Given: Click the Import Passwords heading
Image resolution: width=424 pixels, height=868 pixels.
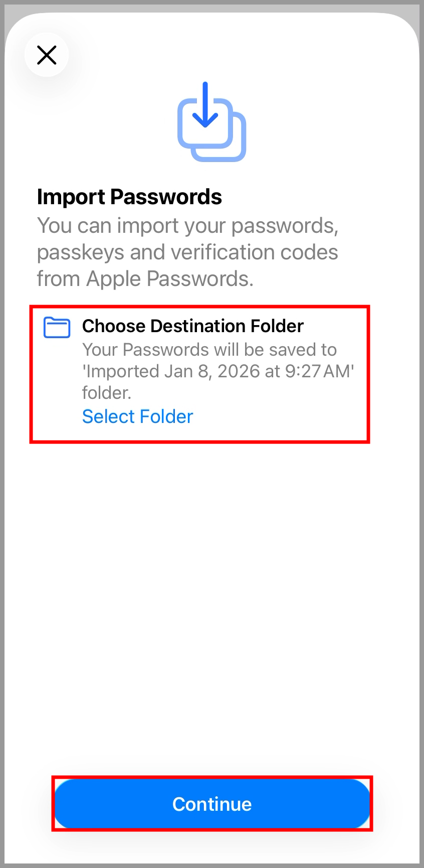Looking at the screenshot, I should tap(129, 197).
